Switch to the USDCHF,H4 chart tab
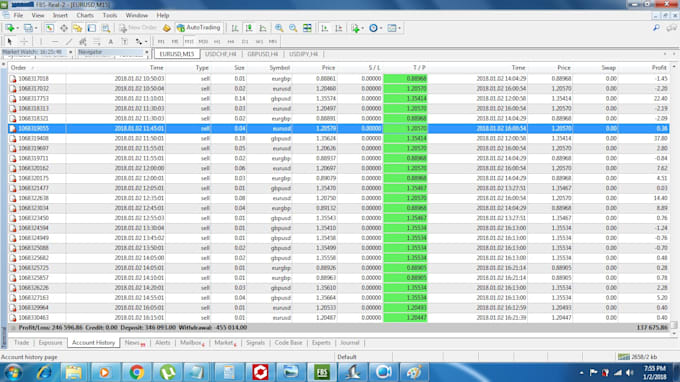This screenshot has height=382, width=680. (221, 54)
